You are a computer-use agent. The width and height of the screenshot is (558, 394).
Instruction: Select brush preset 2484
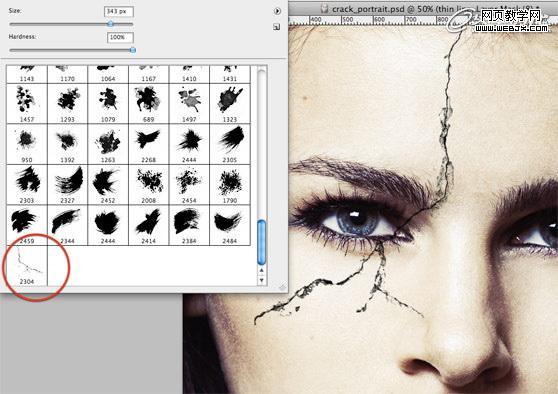point(230,225)
